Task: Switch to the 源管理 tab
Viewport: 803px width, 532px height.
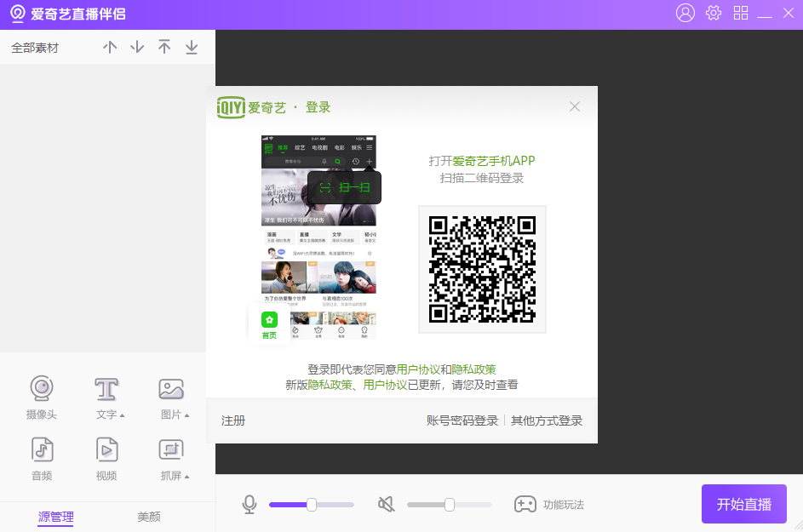Action: point(54,517)
